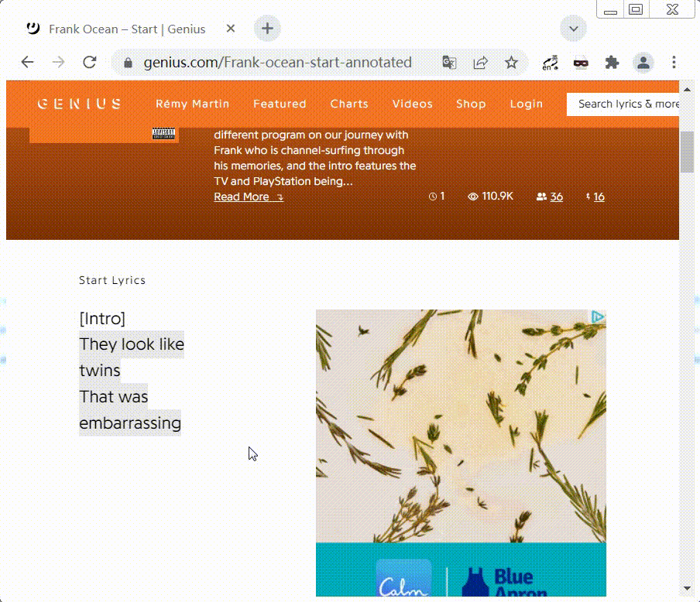Click the Login link
This screenshot has height=602, width=700.
[527, 104]
